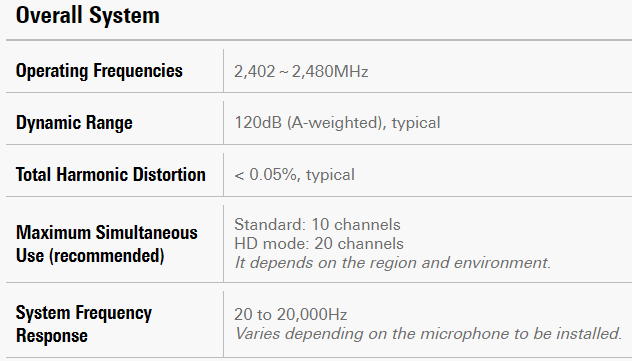Click the (recommended) text in fourth row
The height and width of the screenshot is (361, 632).
pyautogui.click(x=107, y=255)
